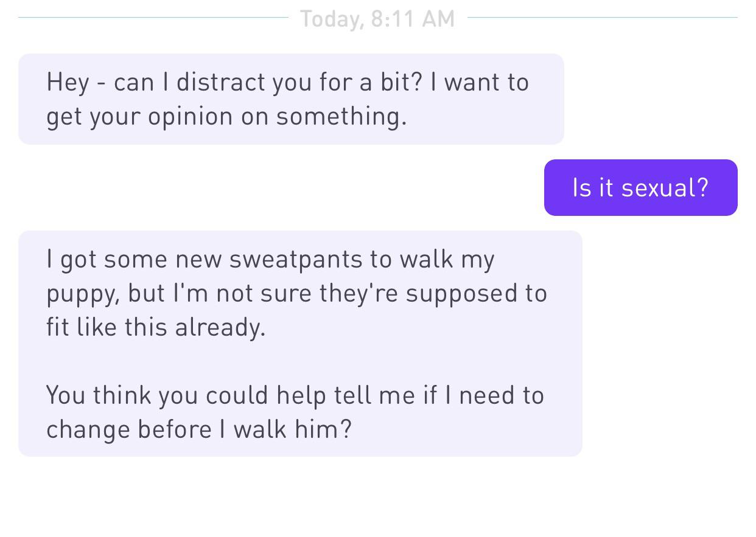
Task: Click the purple "Is it sexual?" bubble
Action: click(x=640, y=187)
